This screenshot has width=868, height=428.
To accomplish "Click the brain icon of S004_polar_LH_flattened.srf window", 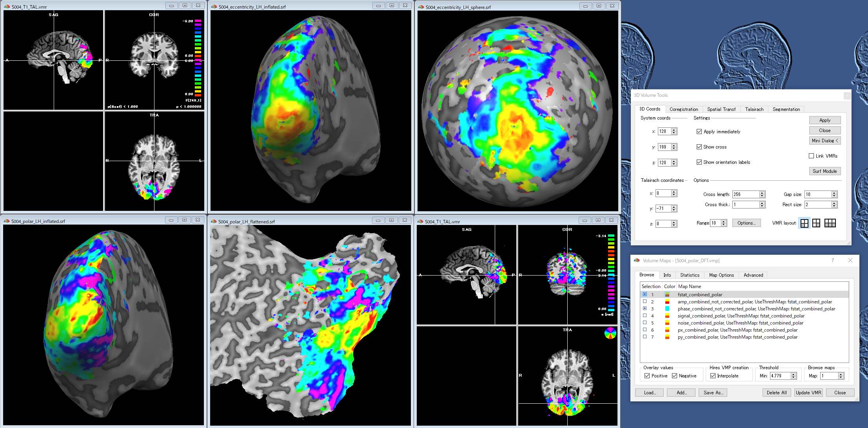I will [214, 221].
